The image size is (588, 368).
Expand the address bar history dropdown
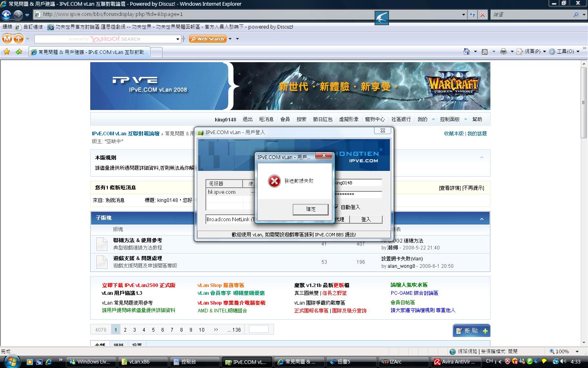[x=463, y=15]
